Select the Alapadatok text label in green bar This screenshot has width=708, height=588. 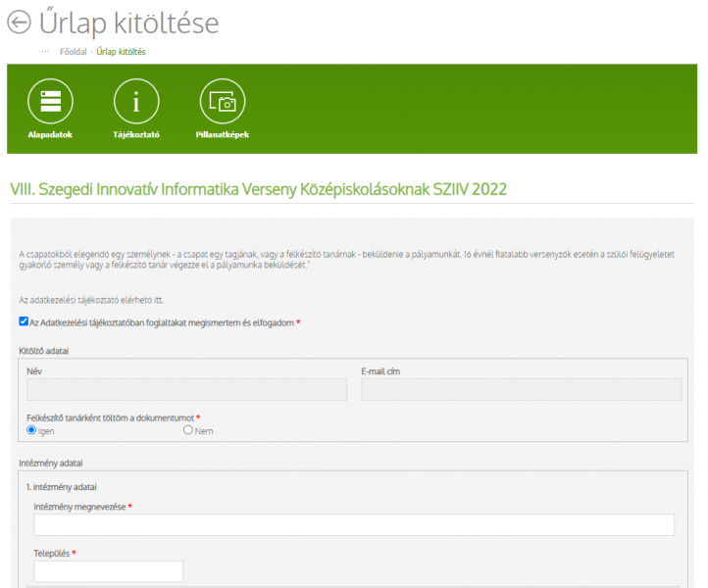tap(50, 134)
